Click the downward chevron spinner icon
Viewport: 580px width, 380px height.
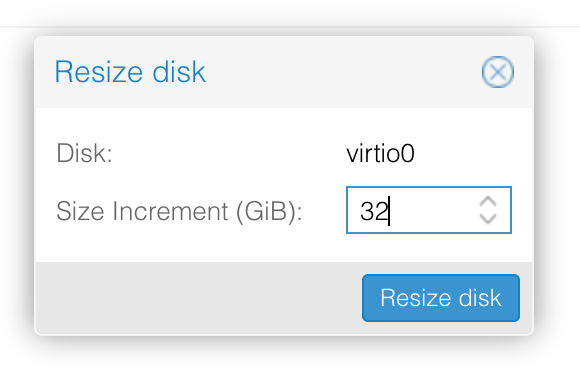[488, 219]
